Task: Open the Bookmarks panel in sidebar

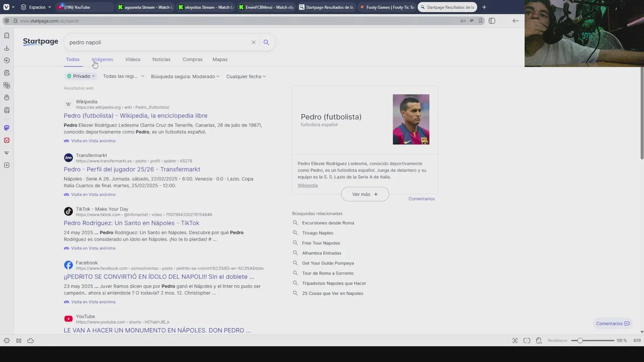Action: tap(7, 36)
